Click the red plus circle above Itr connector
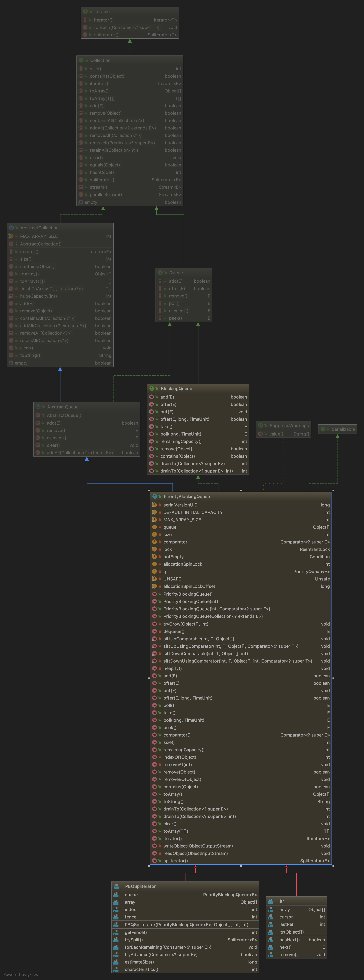 [x=286, y=866]
